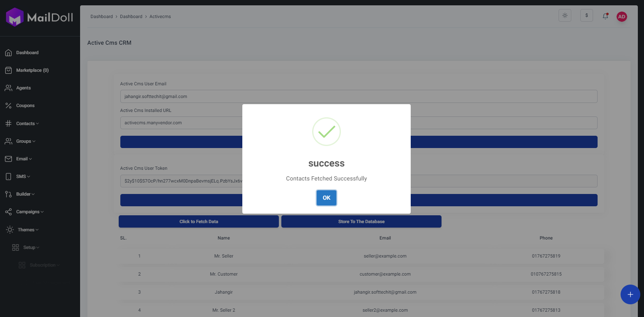
Task: Click the blue button under User Token
Action: click(359, 200)
